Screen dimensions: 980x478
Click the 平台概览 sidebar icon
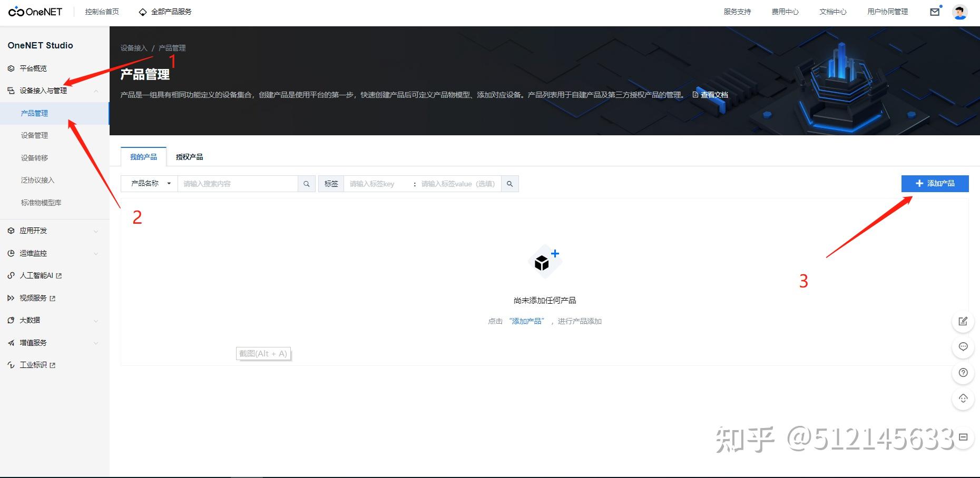tap(11, 68)
